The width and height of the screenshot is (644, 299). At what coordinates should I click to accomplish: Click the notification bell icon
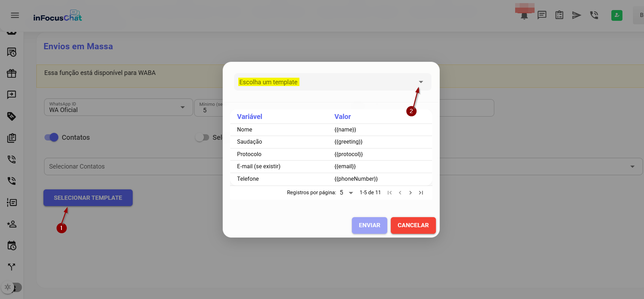(x=524, y=16)
